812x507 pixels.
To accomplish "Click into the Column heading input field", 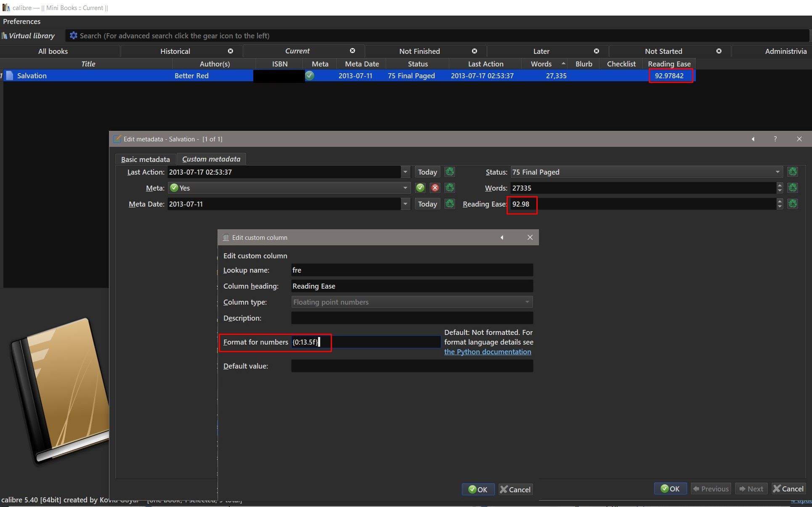I will click(411, 286).
